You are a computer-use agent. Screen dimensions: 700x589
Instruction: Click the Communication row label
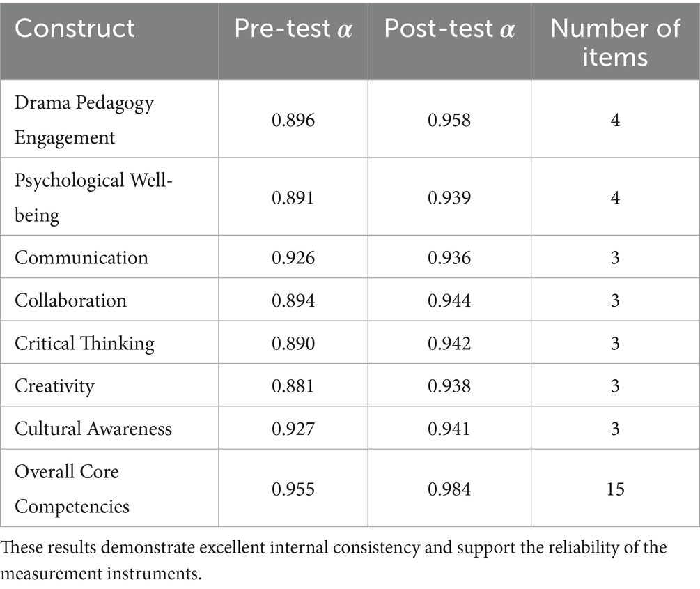click(81, 257)
